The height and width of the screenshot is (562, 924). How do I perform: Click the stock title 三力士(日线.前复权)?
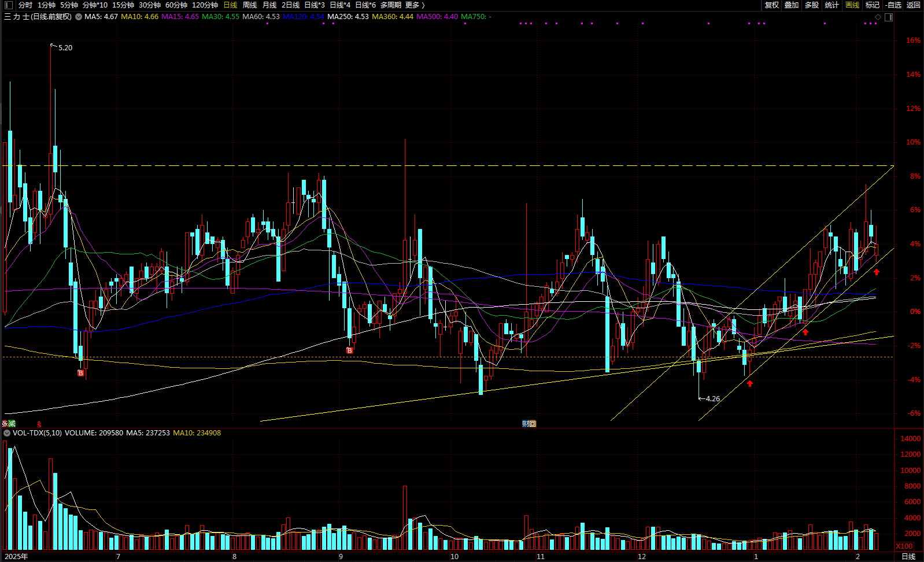point(38,17)
